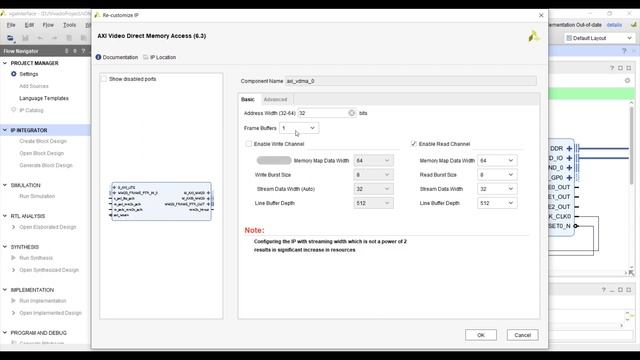Image resolution: width=640 pixels, height=360 pixels.
Task: Expand the DDR port plus icon on the block
Action: [569, 148]
